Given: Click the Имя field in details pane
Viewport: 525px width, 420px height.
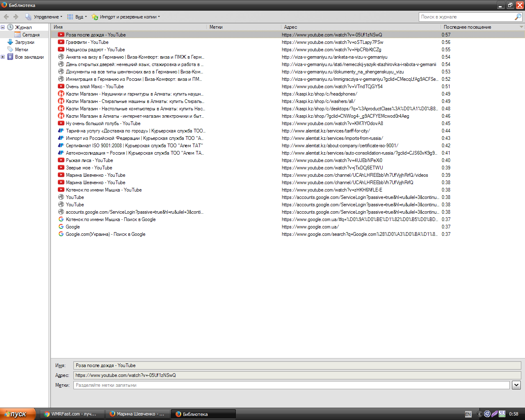Looking at the screenshot, I should (297, 365).
